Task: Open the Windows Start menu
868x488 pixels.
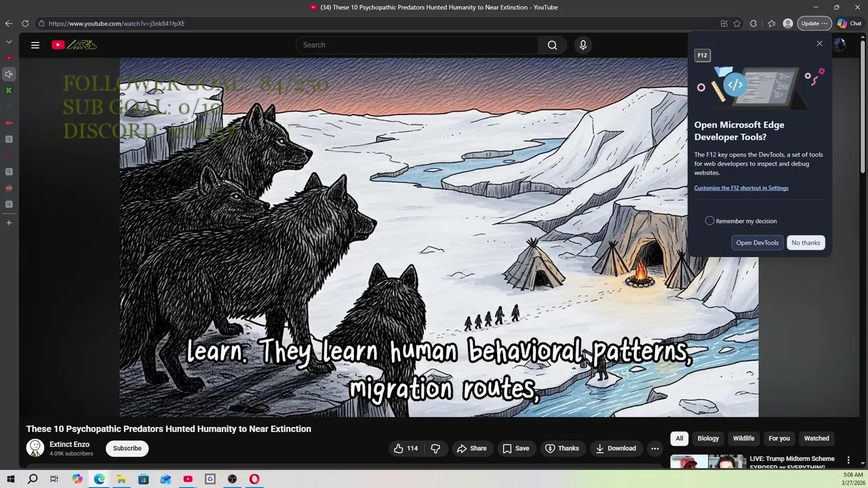Action: tap(11, 479)
